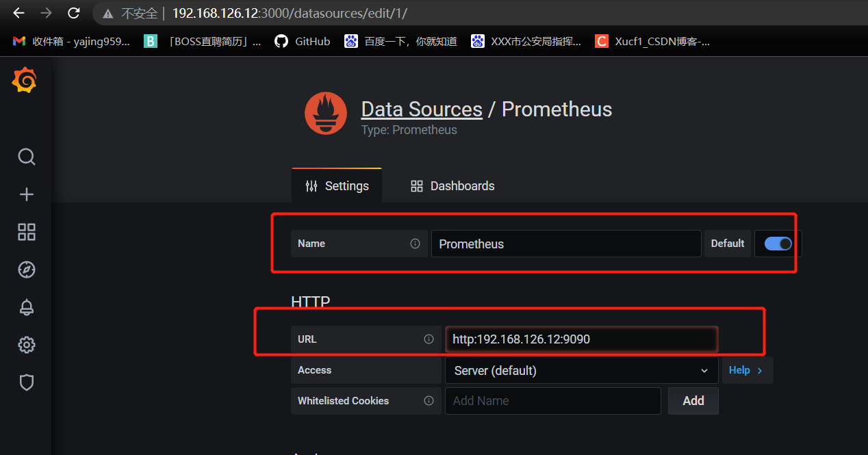This screenshot has height=455, width=868.
Task: Open the XXX市公安局指挥 bookmark
Action: (x=526, y=42)
